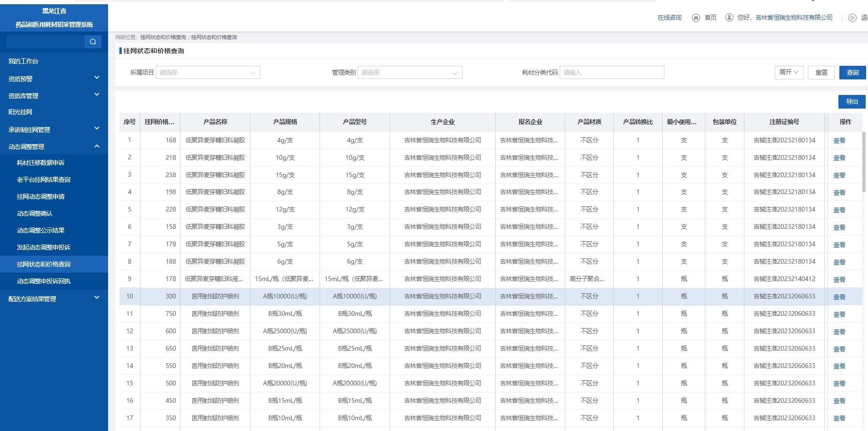Click 查看 for row 13
Viewport: 868px width, 431px height.
[x=839, y=349]
